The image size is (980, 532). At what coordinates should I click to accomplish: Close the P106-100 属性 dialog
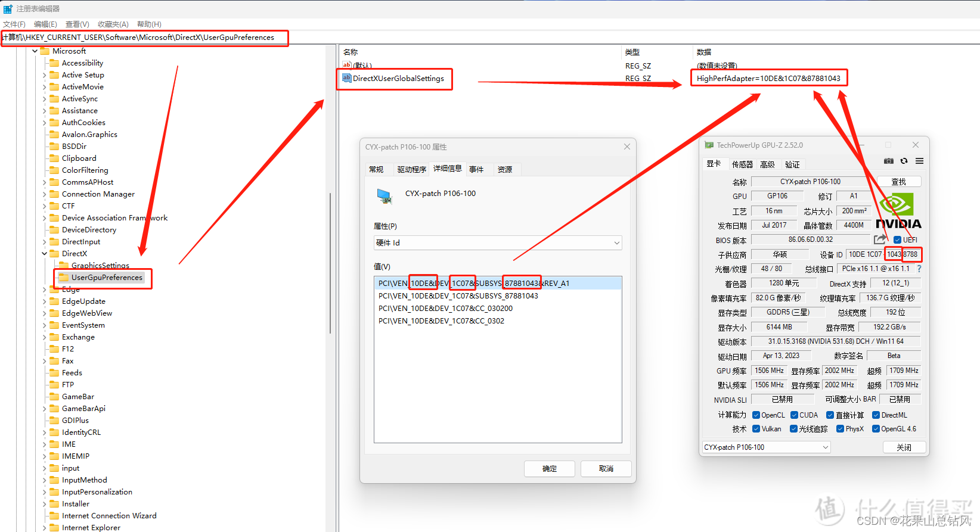click(627, 147)
